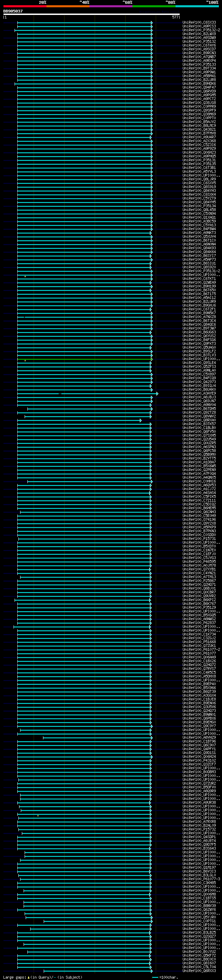222x980 pixels.
Task: Click UniRef100_B4FBW4 hit name
Action: coord(199,229)
